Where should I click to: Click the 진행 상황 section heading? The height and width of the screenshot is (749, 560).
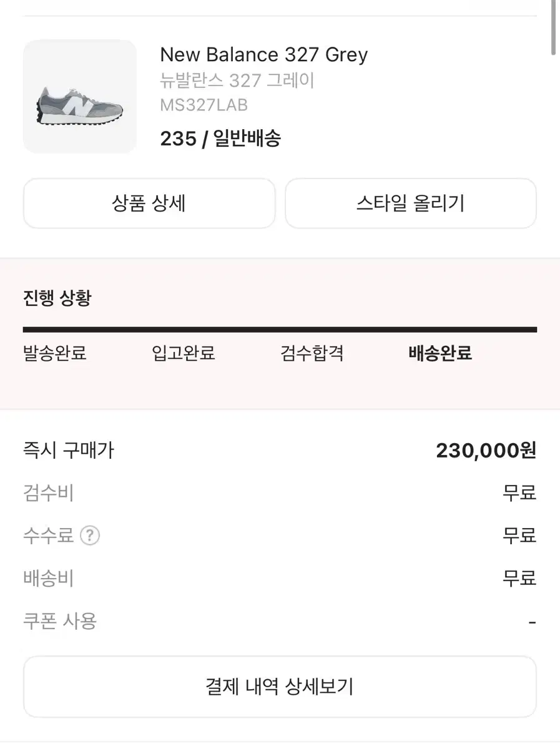[x=57, y=298]
